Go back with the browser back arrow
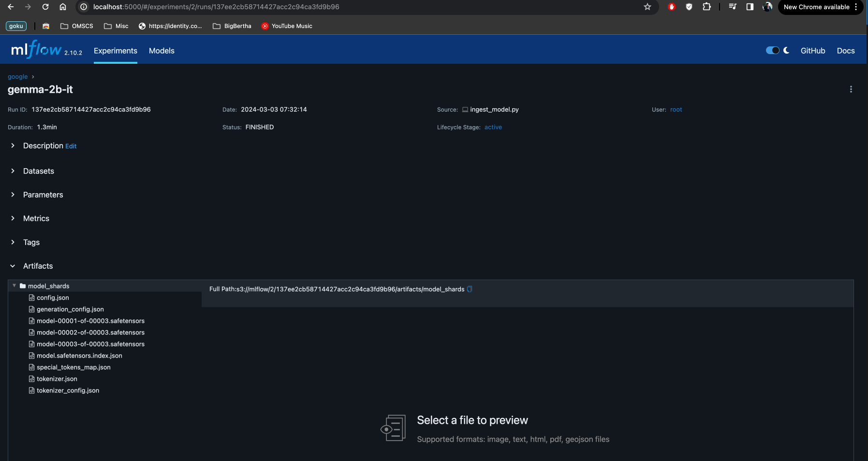The height and width of the screenshot is (461, 868). point(11,7)
